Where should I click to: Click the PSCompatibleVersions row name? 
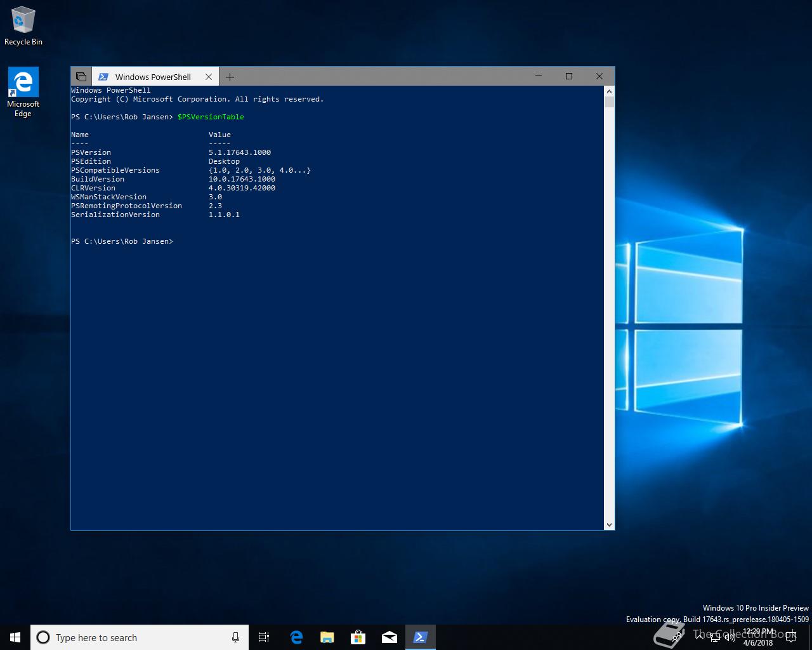[x=115, y=170]
